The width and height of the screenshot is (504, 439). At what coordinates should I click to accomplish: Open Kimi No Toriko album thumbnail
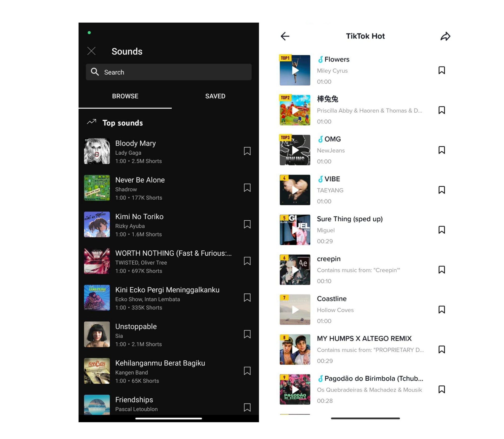pyautogui.click(x=97, y=224)
